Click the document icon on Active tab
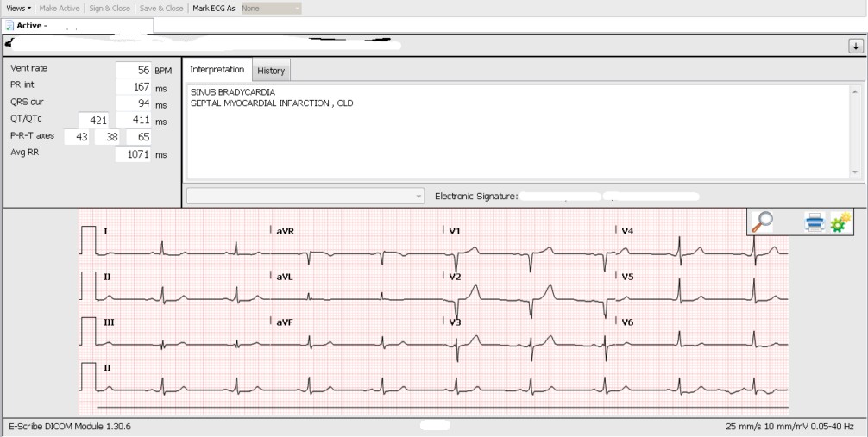 click(x=9, y=26)
